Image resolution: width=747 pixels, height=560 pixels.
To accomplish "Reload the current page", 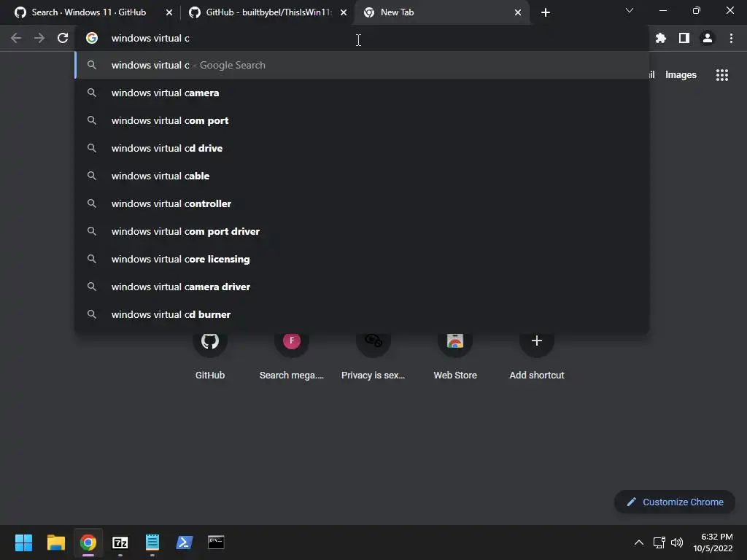I will (x=63, y=38).
